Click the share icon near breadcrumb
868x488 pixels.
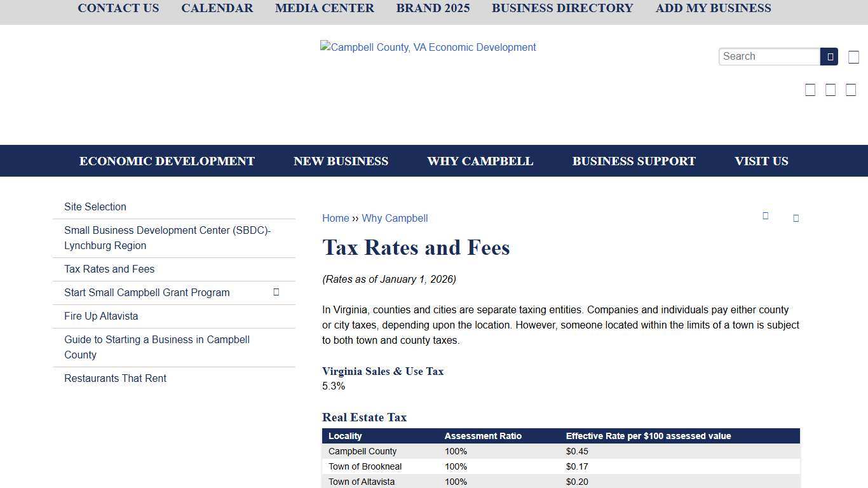pos(766,217)
